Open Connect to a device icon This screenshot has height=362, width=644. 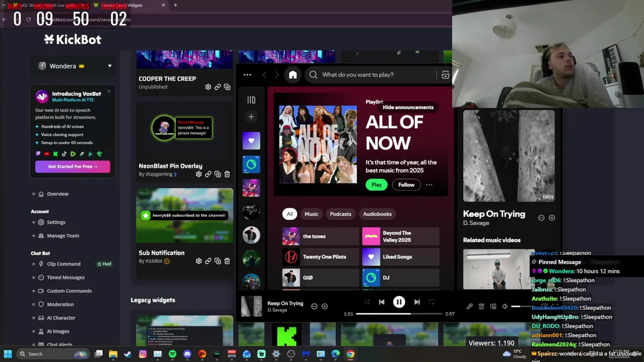(x=493, y=306)
